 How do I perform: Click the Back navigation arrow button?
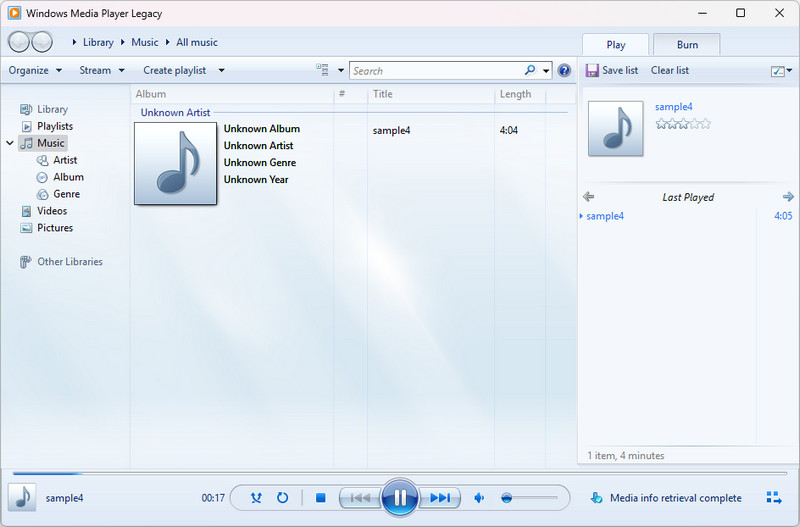click(x=19, y=42)
